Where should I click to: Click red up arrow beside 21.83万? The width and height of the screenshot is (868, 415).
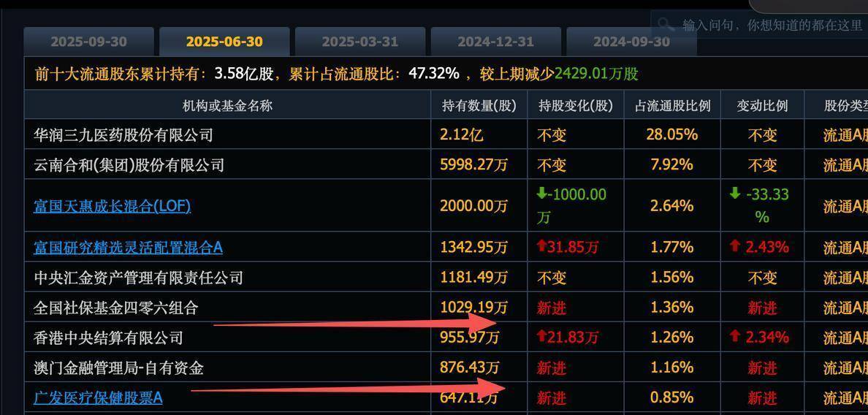click(x=541, y=337)
